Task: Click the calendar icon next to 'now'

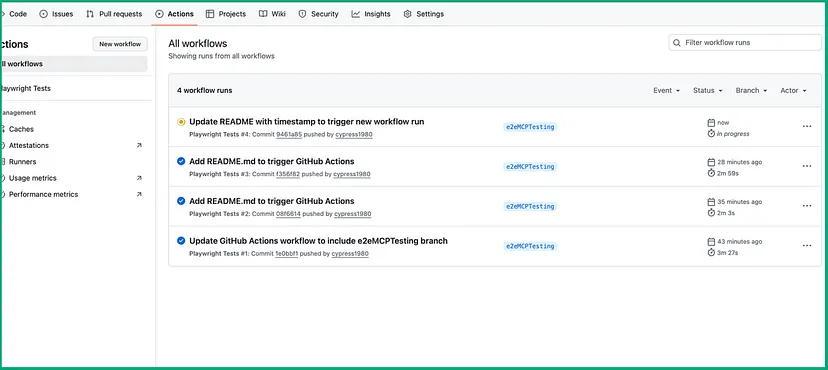Action: [711, 122]
